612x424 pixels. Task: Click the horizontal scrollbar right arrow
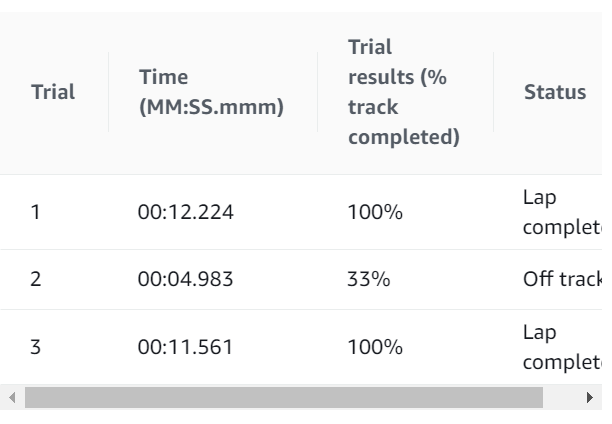click(x=590, y=398)
